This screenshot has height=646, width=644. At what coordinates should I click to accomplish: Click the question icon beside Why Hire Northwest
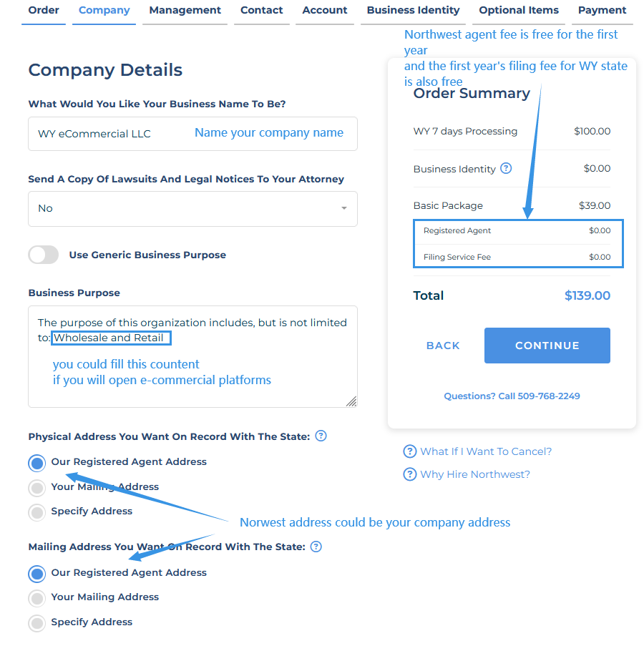409,474
